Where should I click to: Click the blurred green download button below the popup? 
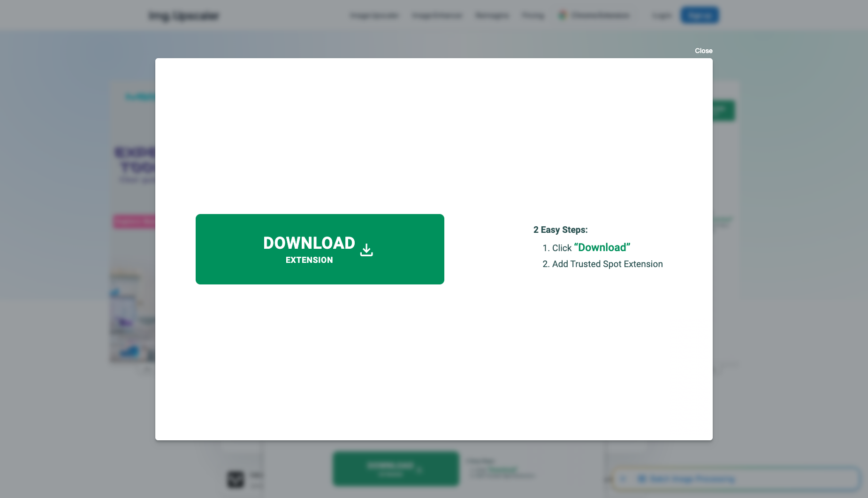[x=396, y=468]
